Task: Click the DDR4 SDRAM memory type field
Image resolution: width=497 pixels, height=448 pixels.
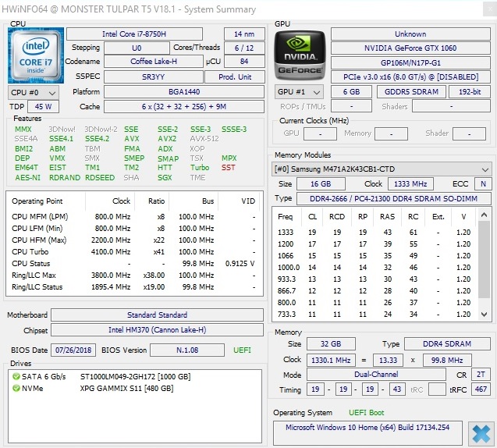Action: 447,344
